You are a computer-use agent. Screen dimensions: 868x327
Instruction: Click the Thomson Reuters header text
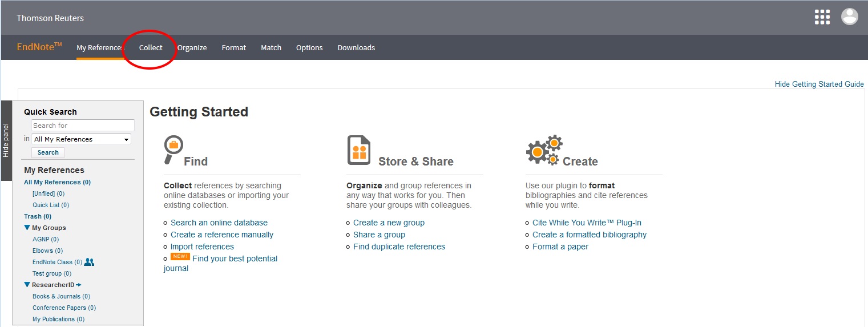[x=50, y=18]
